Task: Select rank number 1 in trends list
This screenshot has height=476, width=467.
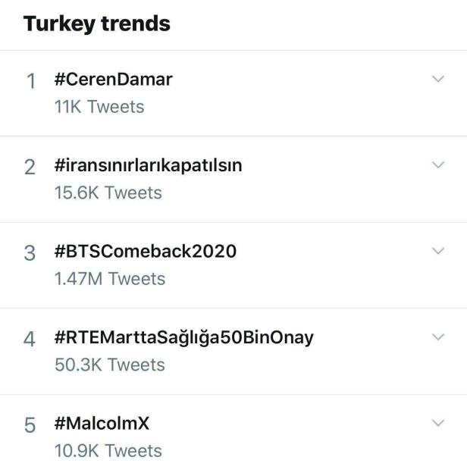Action: pos(30,81)
